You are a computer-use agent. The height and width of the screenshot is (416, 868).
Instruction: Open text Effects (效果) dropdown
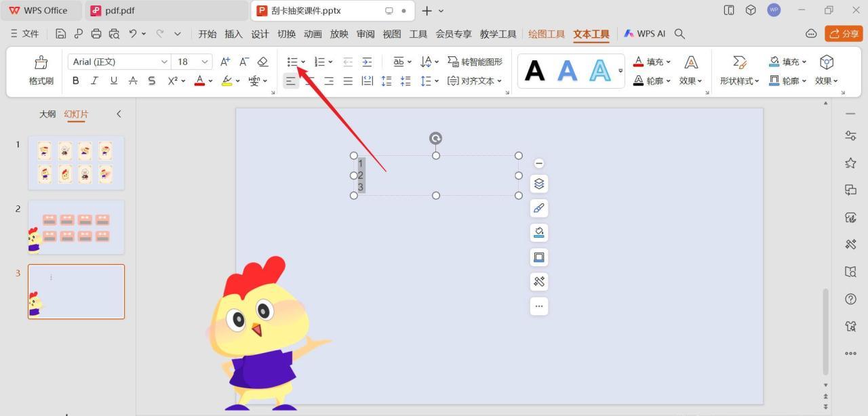pyautogui.click(x=691, y=81)
